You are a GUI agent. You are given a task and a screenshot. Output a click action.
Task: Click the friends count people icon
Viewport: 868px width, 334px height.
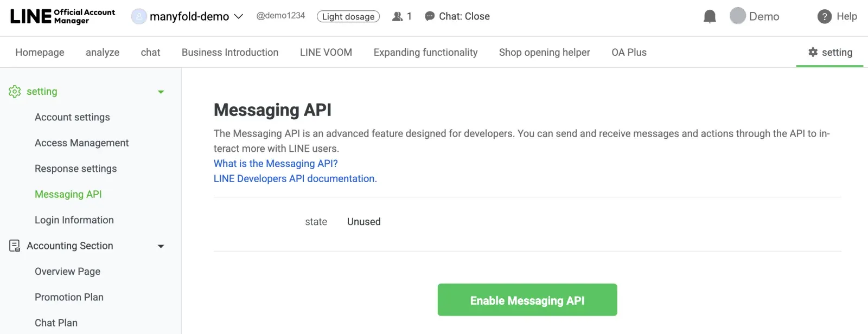tap(398, 16)
